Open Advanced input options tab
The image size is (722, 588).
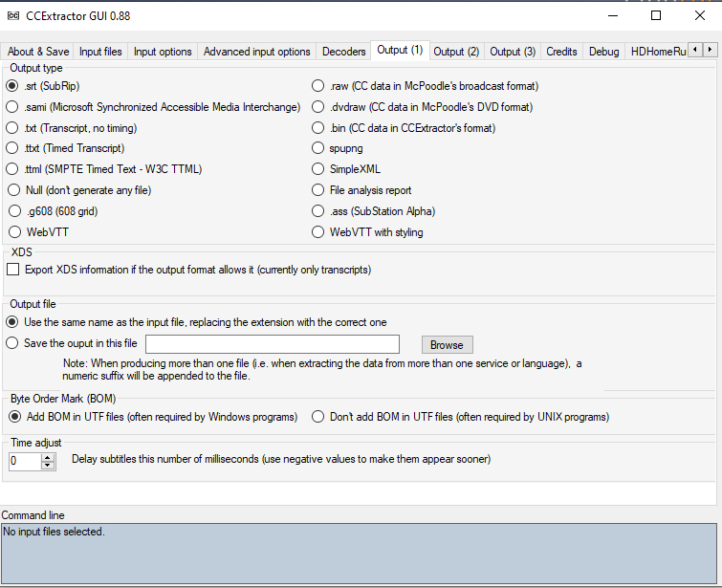coord(257,52)
